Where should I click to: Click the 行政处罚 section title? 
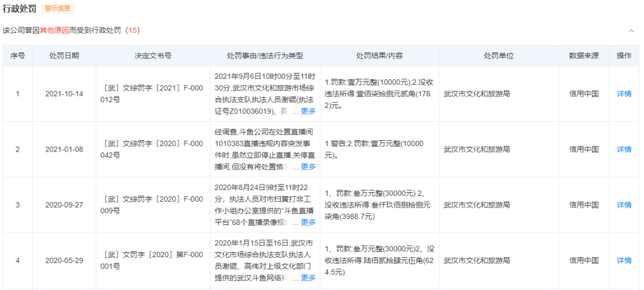click(19, 8)
